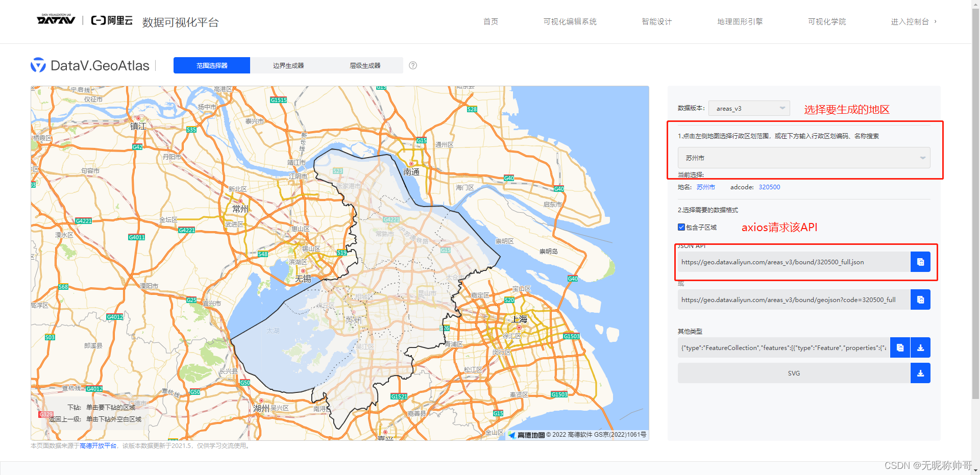Click the SVG button
The image size is (980, 475).
point(794,373)
